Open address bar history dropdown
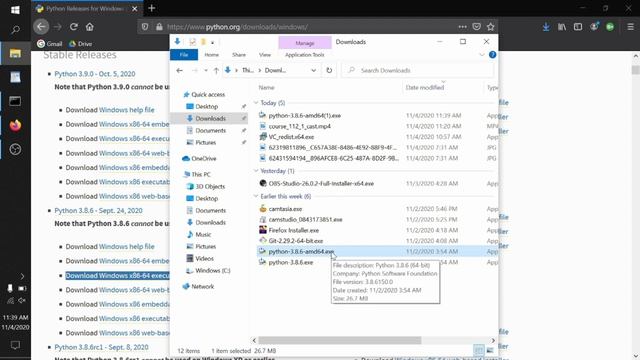The width and height of the screenshot is (640, 360). pyautogui.click(x=313, y=71)
